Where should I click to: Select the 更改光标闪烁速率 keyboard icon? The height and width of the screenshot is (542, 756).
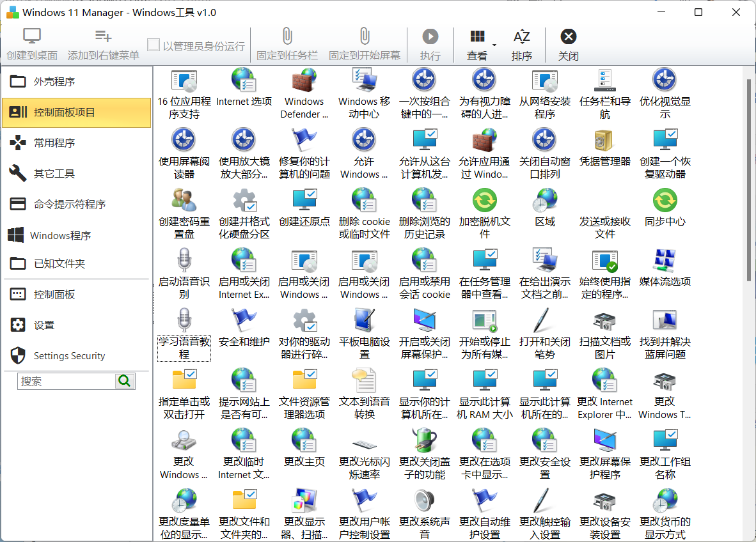tap(365, 444)
